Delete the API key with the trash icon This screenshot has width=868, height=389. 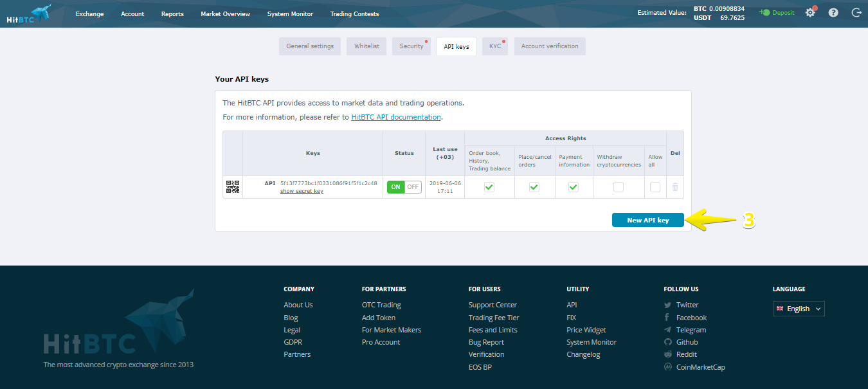[675, 187]
